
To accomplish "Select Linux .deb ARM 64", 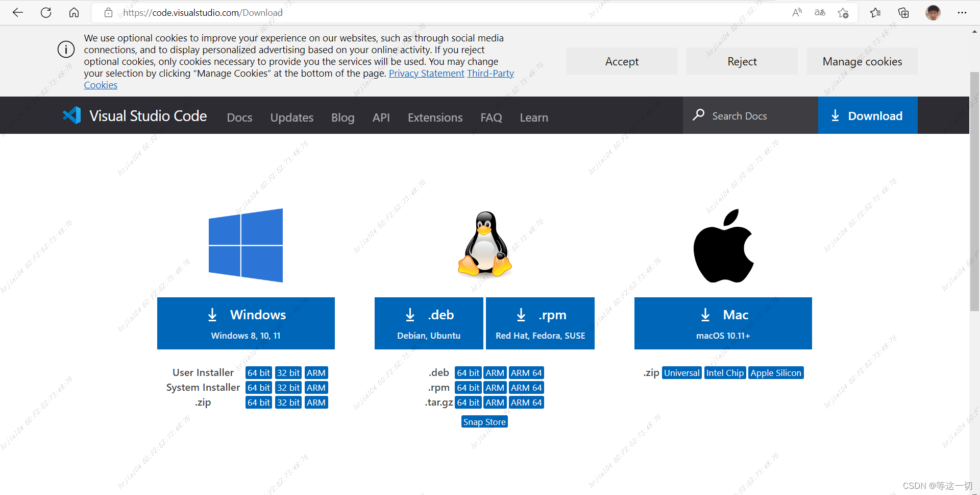I will point(526,373).
